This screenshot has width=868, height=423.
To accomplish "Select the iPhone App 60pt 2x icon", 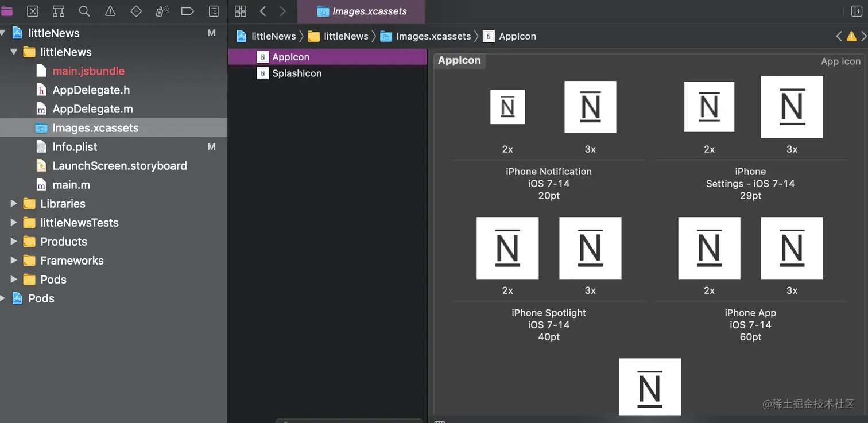I will tap(709, 248).
